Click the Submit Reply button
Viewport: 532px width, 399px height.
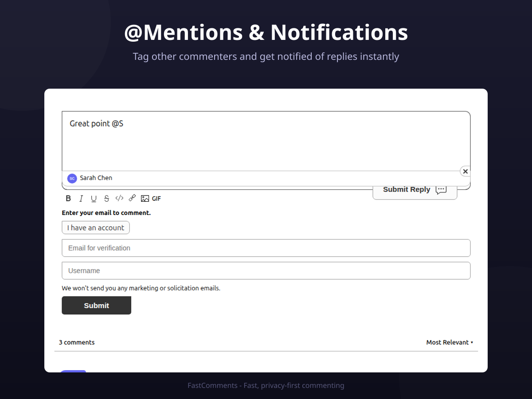coord(415,190)
